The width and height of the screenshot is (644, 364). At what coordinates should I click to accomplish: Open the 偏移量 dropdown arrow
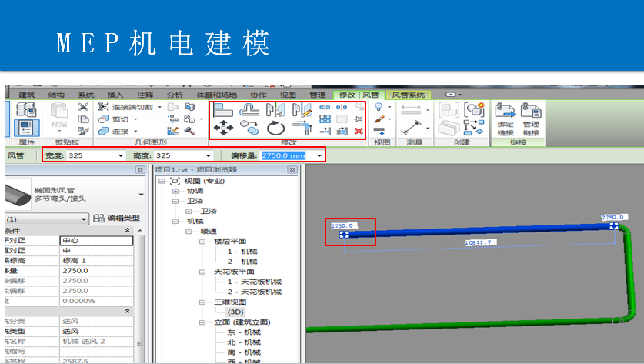[x=319, y=155]
